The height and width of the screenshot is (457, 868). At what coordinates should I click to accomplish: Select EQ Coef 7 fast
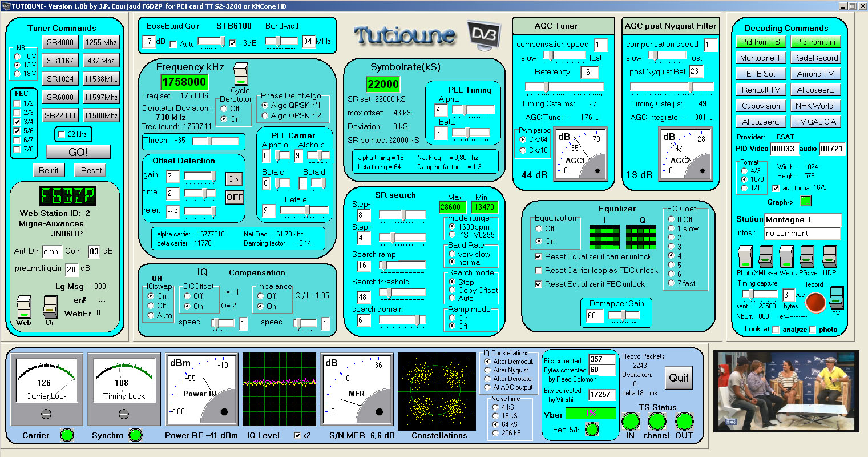click(x=671, y=283)
